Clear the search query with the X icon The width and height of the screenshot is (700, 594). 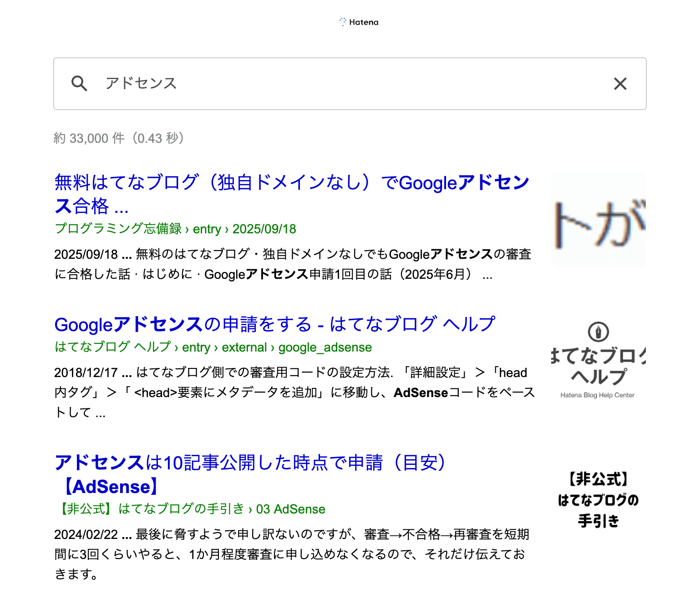620,84
